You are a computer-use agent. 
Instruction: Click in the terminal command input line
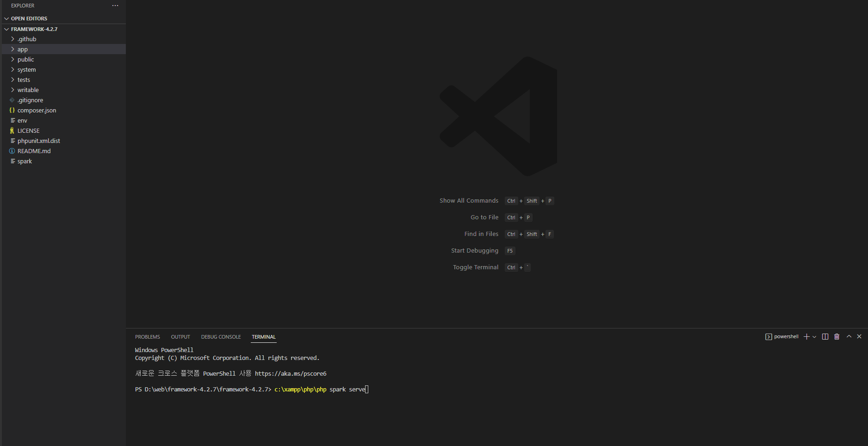252,390
